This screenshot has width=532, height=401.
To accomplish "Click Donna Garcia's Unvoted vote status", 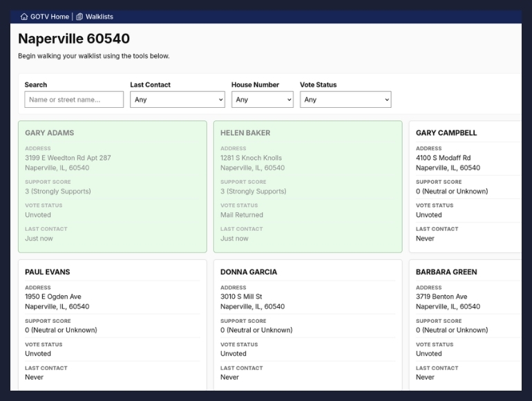I will [234, 354].
